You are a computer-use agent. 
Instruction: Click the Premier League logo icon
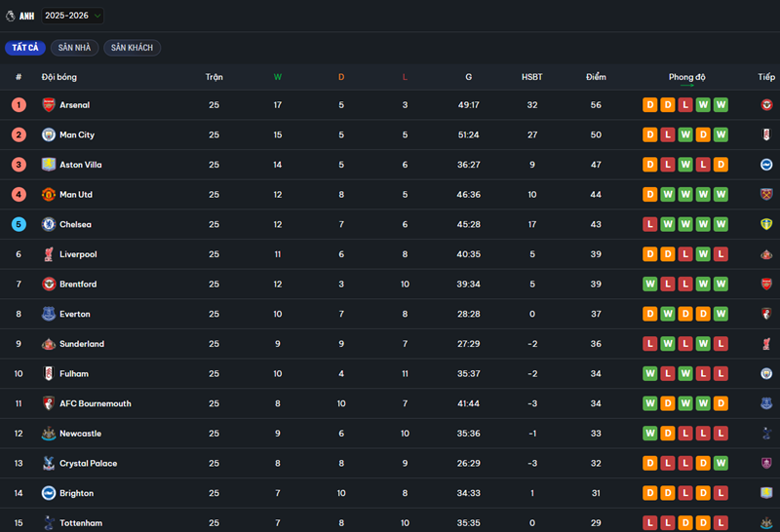[x=11, y=16]
